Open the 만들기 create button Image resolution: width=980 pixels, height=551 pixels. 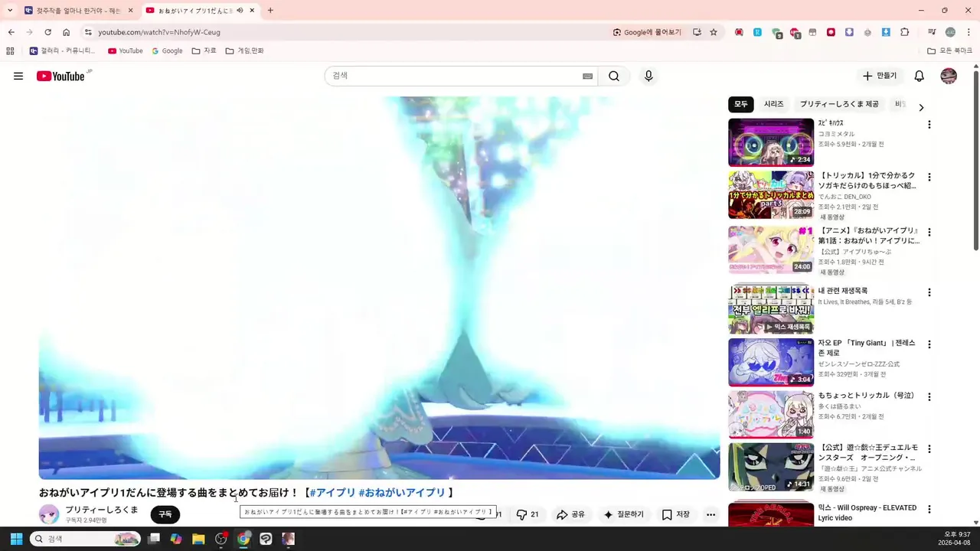coord(880,76)
